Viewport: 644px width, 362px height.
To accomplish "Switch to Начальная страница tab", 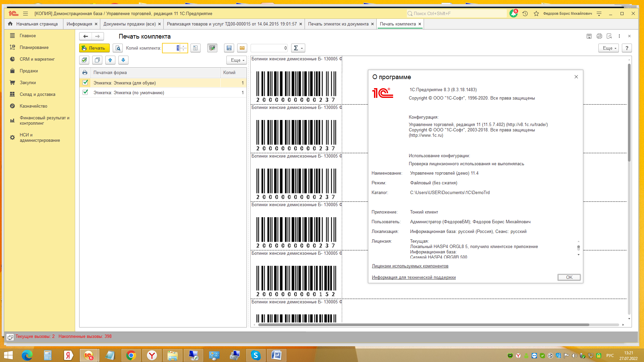I will pos(34,24).
